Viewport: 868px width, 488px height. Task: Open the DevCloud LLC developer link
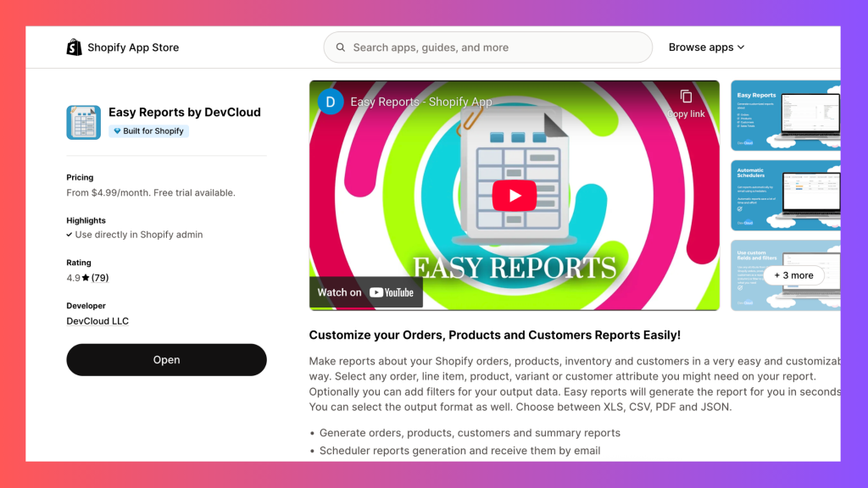pyautogui.click(x=97, y=321)
